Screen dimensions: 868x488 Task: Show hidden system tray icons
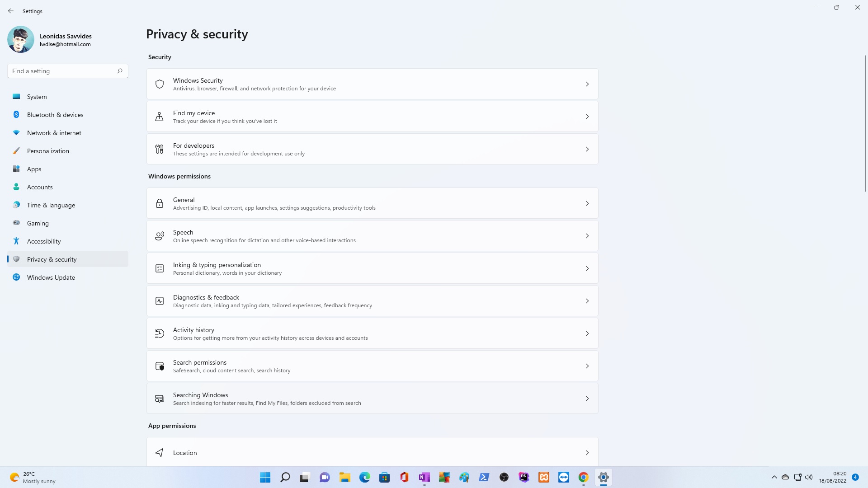pos(774,477)
